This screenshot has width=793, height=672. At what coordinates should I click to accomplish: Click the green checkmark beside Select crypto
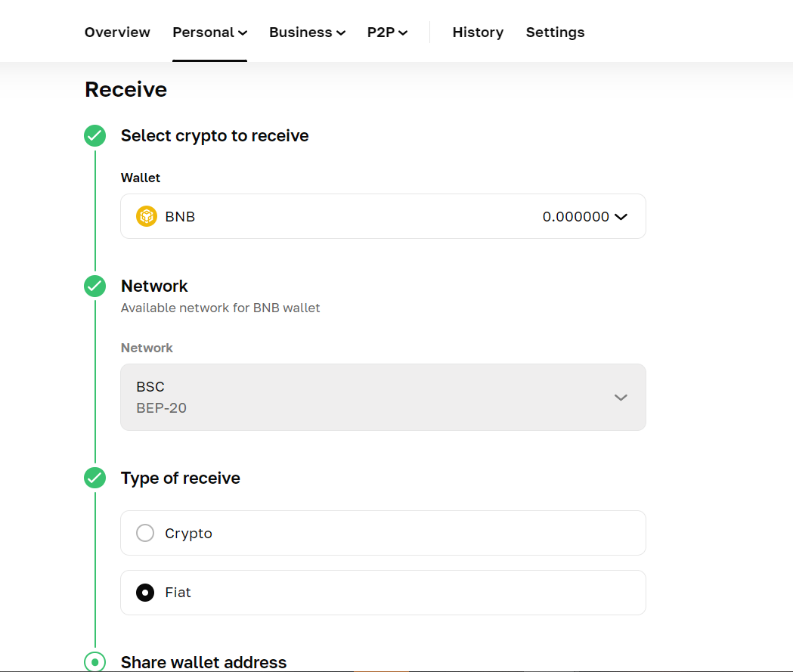[94, 136]
